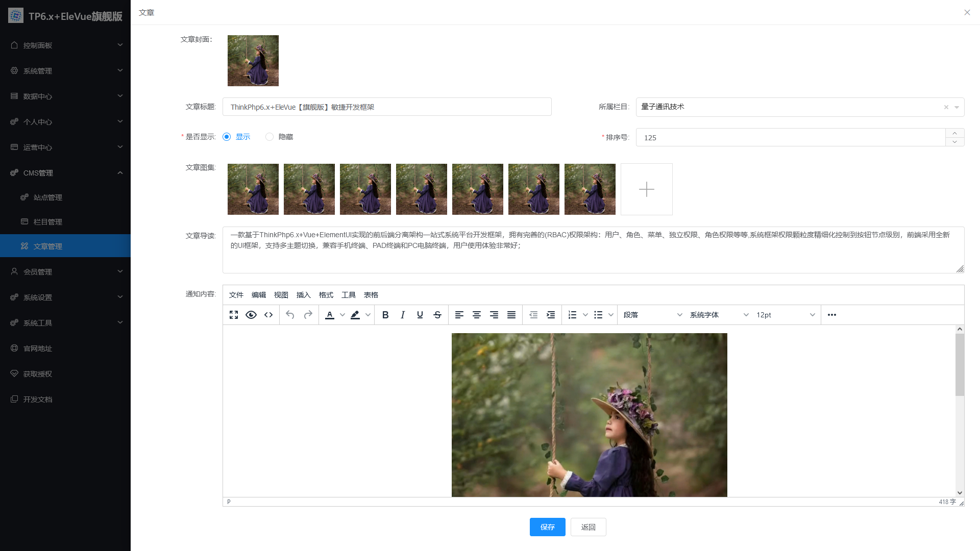Open 官网地址 in the sidebar

click(x=65, y=348)
